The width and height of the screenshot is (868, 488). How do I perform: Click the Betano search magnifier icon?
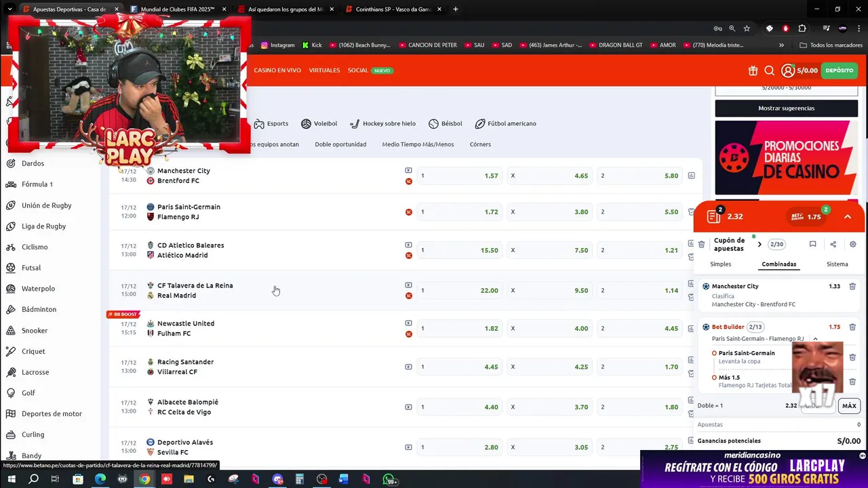(x=769, y=70)
